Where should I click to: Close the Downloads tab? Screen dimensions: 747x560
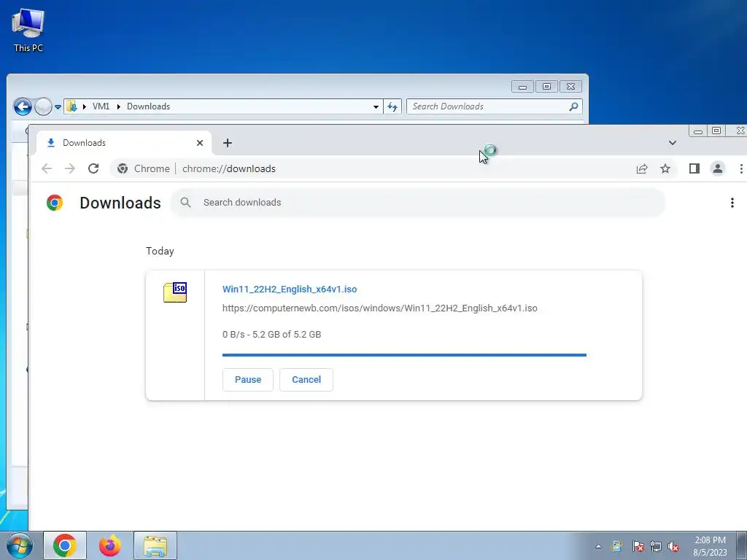[200, 143]
